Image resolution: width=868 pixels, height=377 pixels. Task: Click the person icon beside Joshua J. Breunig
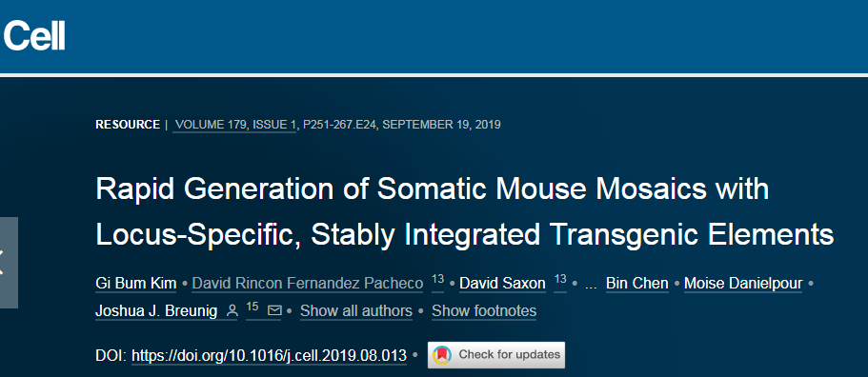[x=232, y=311]
